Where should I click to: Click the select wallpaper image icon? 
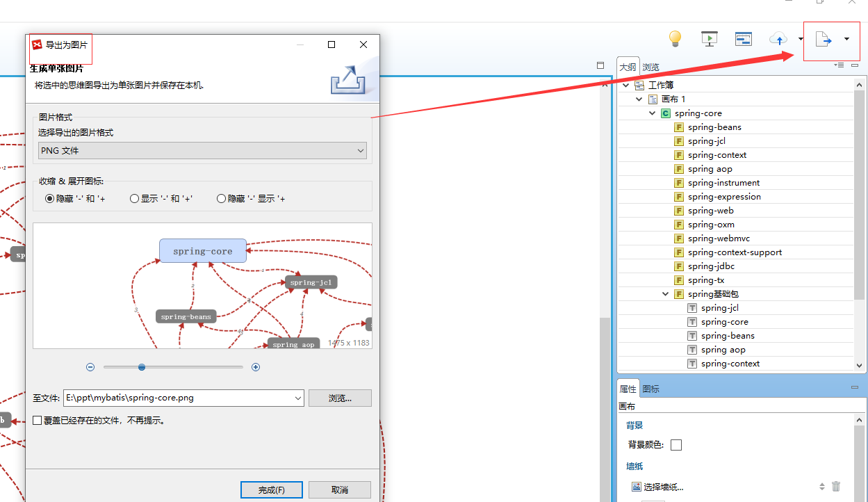coord(636,487)
